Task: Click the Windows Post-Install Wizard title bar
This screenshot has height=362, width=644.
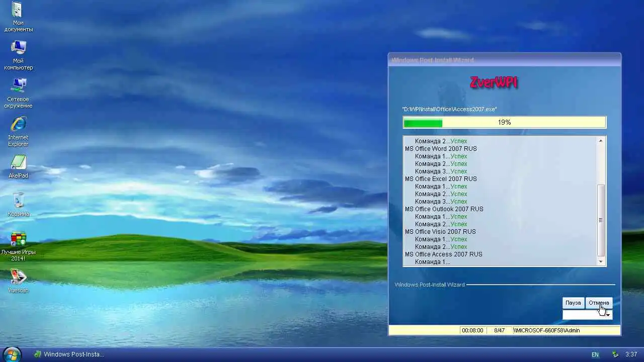Action: [x=504, y=60]
